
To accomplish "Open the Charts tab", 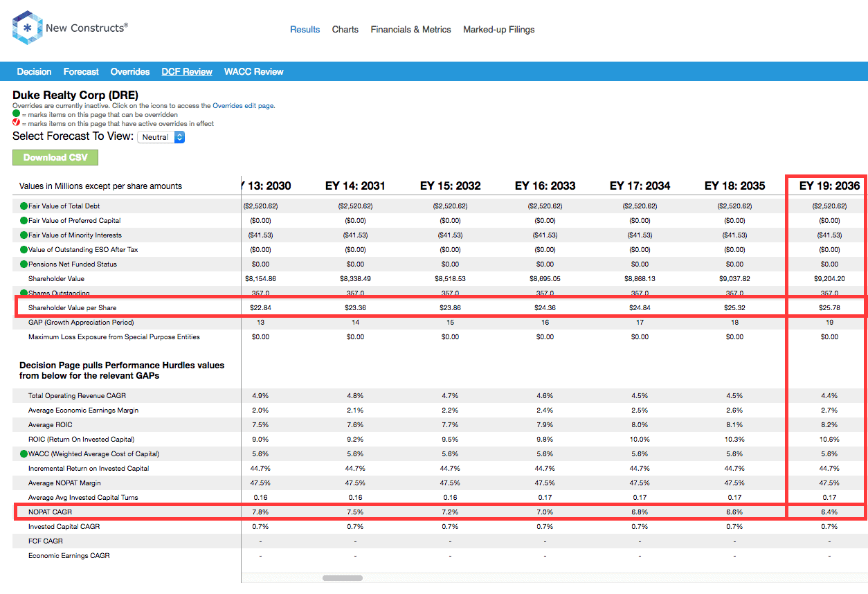I will point(345,30).
